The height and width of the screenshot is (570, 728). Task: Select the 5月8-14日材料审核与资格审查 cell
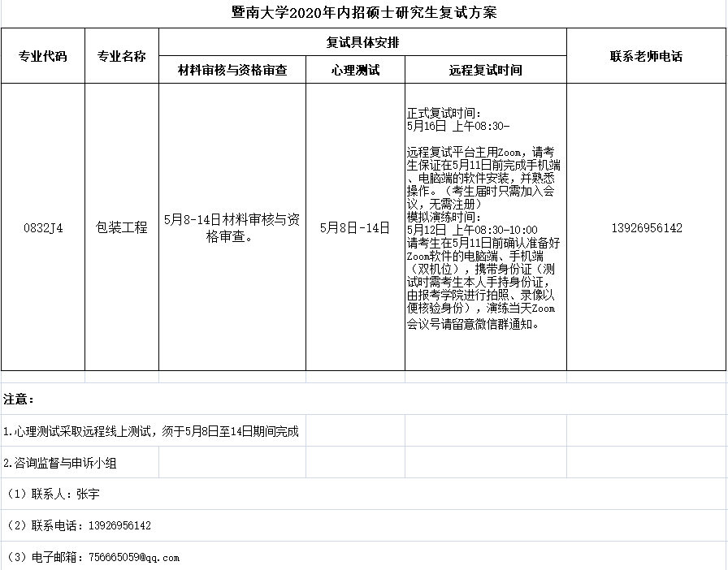232,227
